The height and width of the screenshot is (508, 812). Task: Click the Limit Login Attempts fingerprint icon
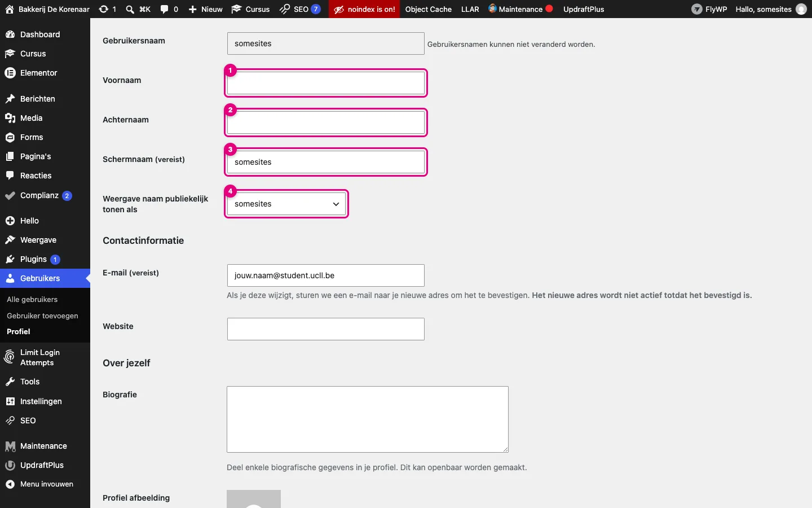[10, 357]
